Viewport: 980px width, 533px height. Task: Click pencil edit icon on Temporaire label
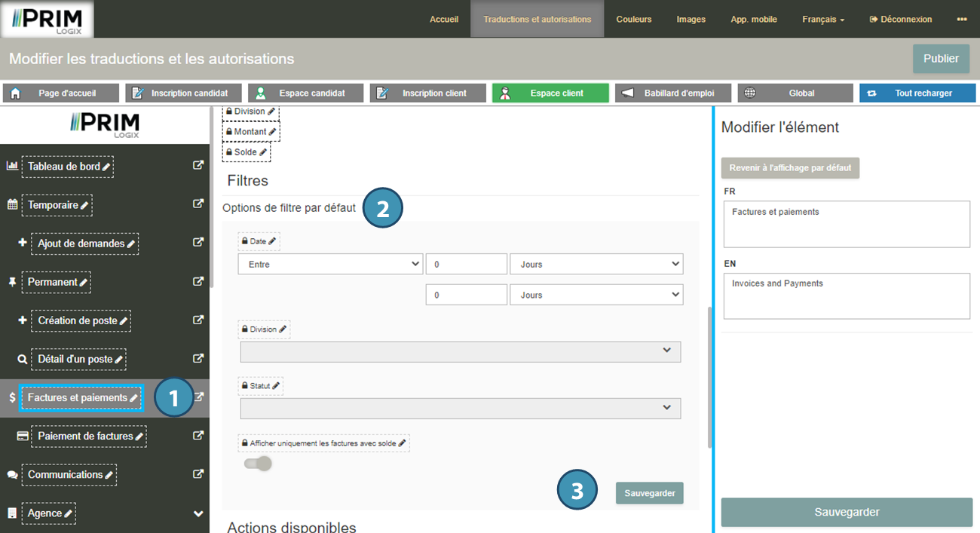click(84, 205)
